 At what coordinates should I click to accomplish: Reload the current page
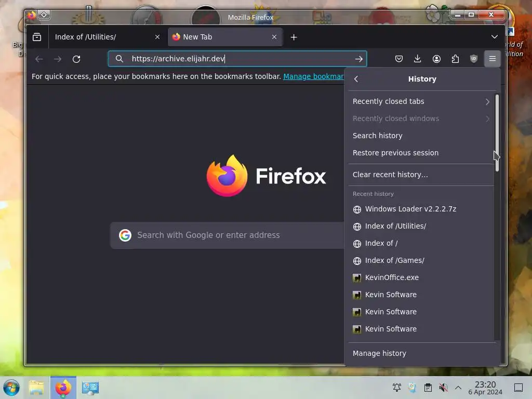tap(76, 59)
